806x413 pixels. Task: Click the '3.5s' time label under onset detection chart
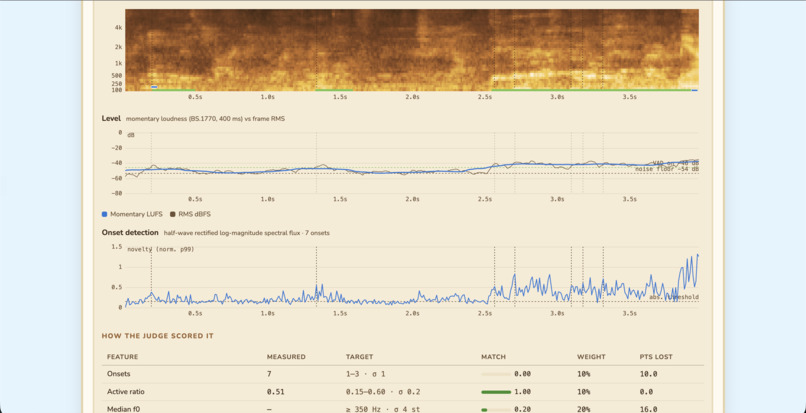(630, 313)
